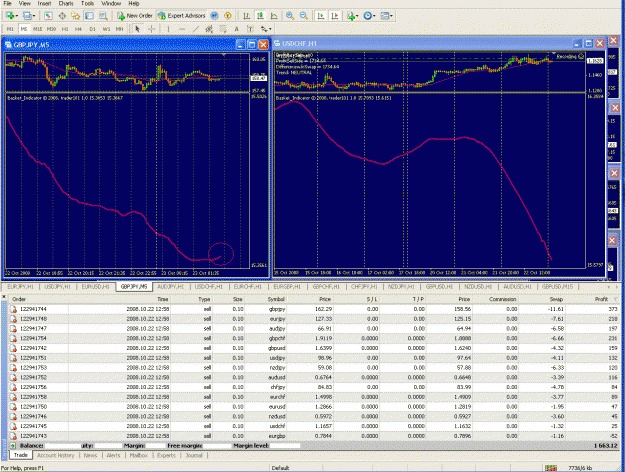Zoom in on the chart
625x472 pixels.
coord(290,16)
